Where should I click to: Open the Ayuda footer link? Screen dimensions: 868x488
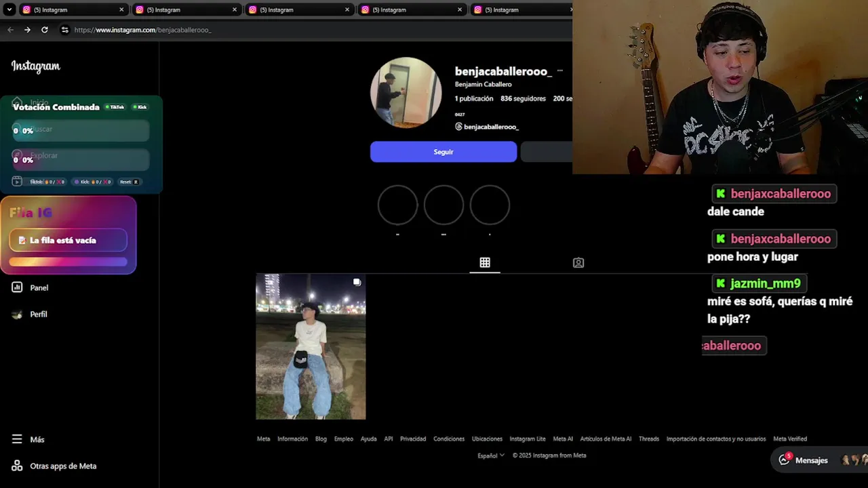tap(368, 439)
